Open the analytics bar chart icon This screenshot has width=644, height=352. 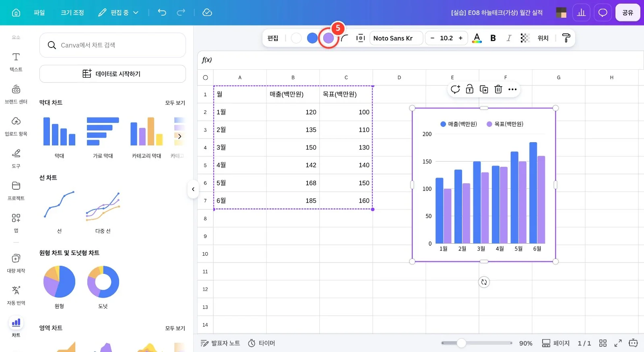point(581,12)
